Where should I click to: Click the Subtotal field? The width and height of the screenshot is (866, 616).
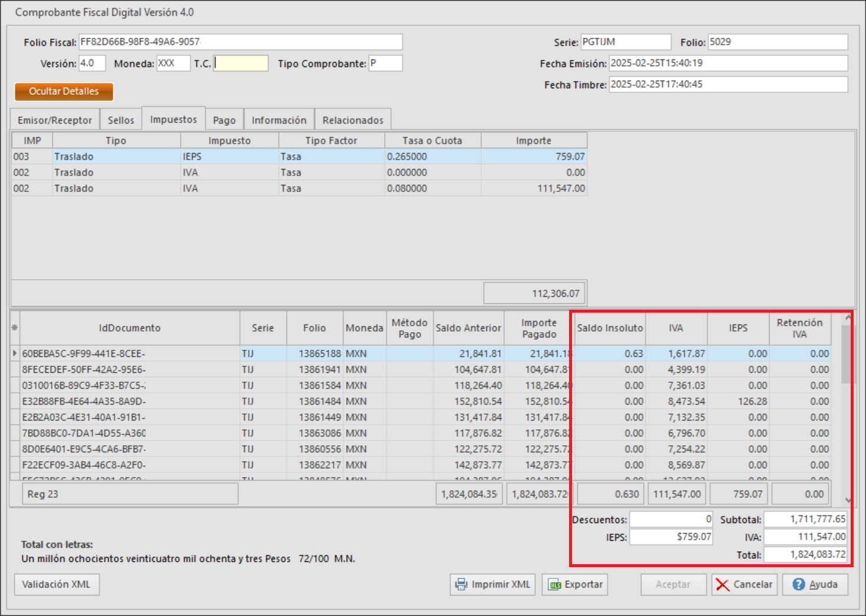(805, 519)
